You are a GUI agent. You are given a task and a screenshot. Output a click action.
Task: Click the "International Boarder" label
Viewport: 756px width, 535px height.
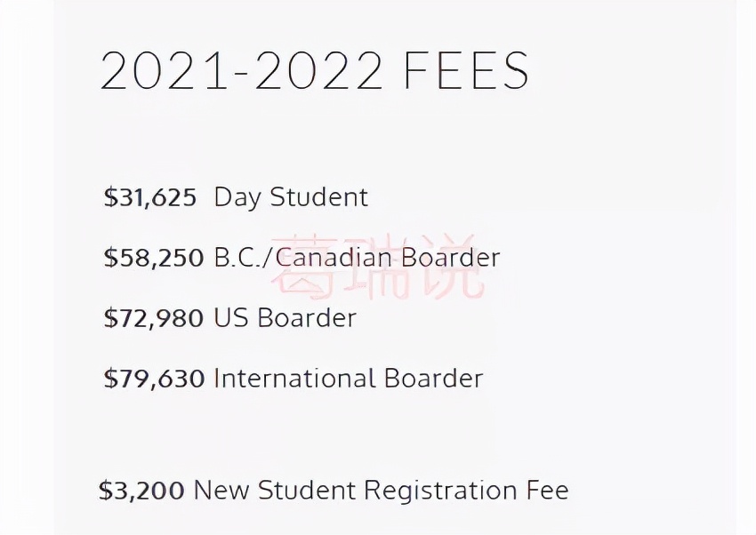click(x=348, y=379)
